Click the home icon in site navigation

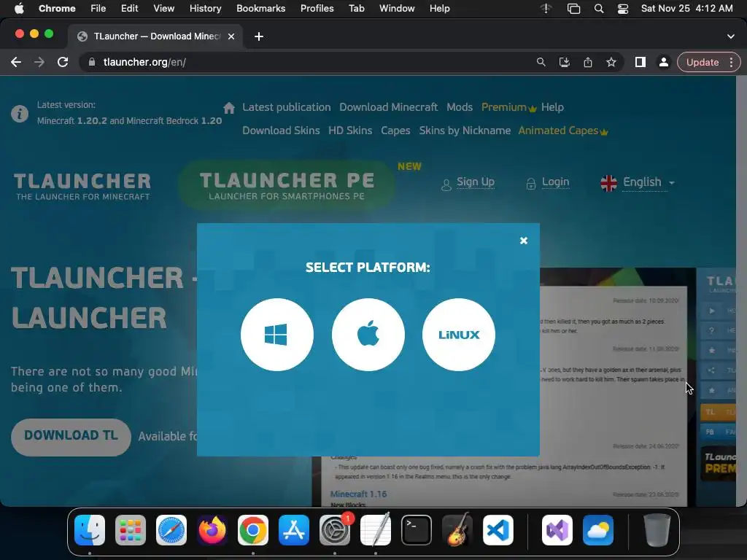click(228, 108)
